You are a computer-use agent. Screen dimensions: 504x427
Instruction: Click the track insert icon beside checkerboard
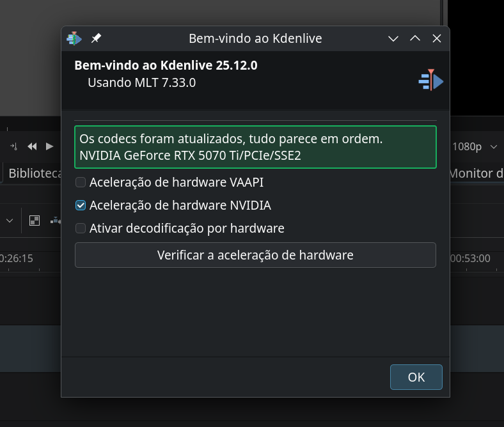click(x=56, y=221)
